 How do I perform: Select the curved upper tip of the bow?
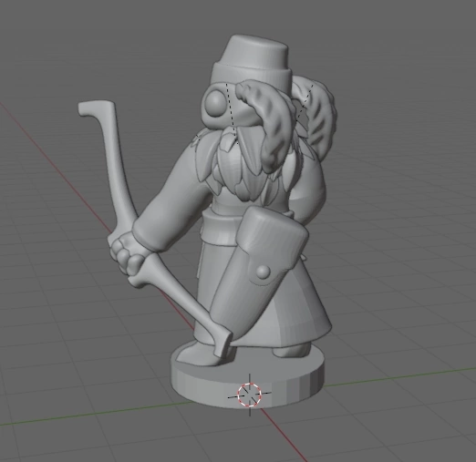click(97, 108)
